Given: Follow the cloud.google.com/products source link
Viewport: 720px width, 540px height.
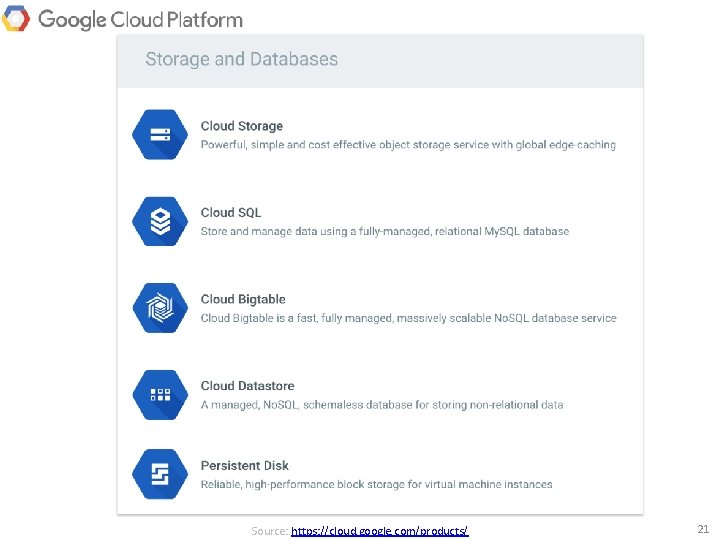Looking at the screenshot, I should tap(380, 531).
